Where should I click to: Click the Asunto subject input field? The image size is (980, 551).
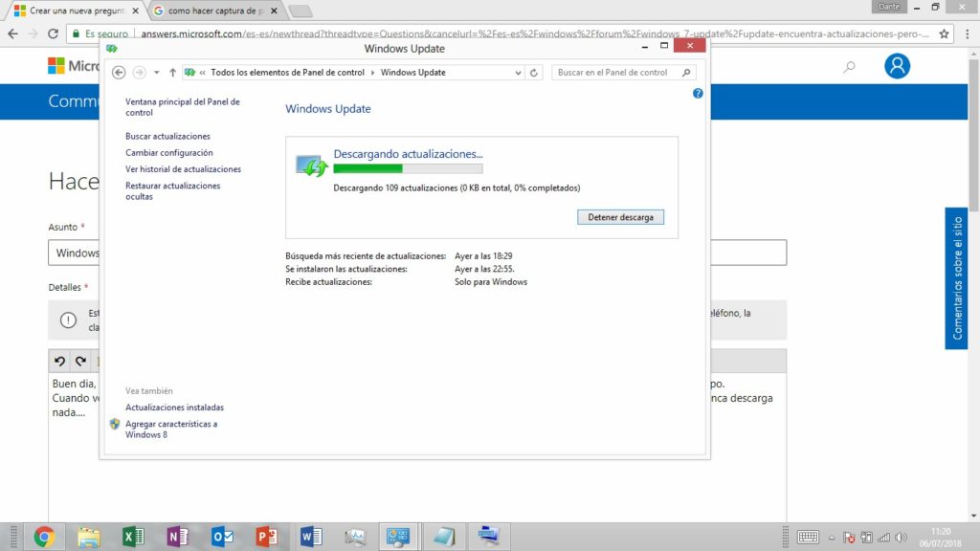coord(417,253)
